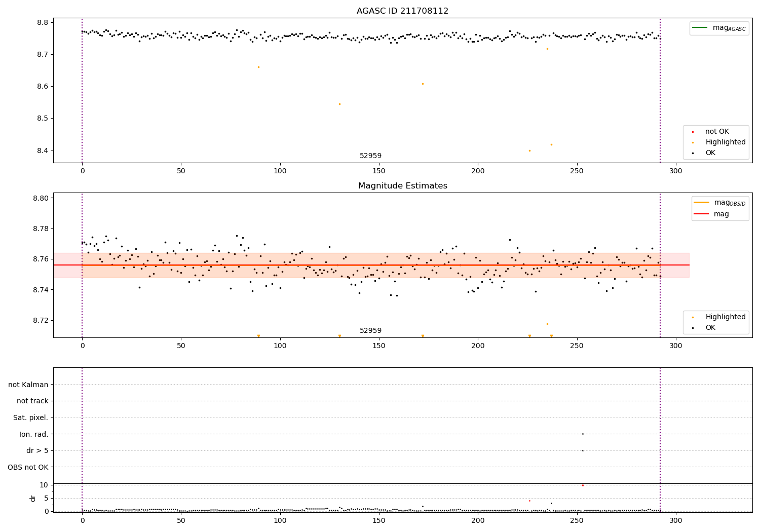760x532 pixels.
Task: Click the Sat. pixel. axis label
Action: click(31, 418)
